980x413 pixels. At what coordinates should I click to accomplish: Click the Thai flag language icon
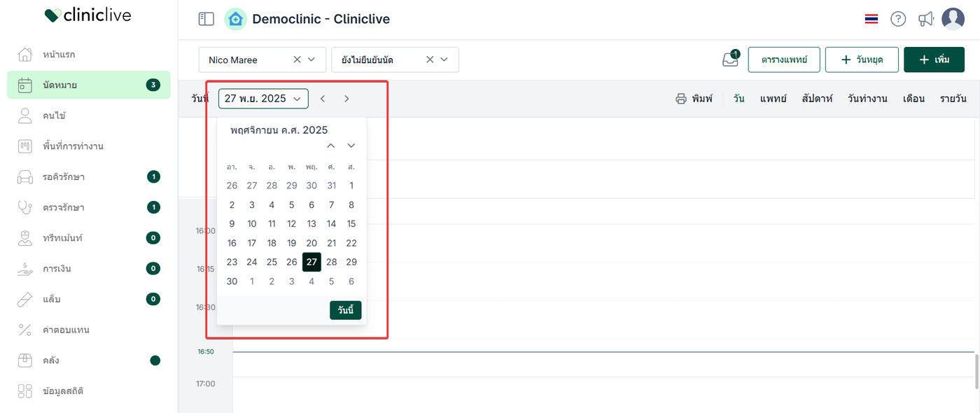[871, 19]
